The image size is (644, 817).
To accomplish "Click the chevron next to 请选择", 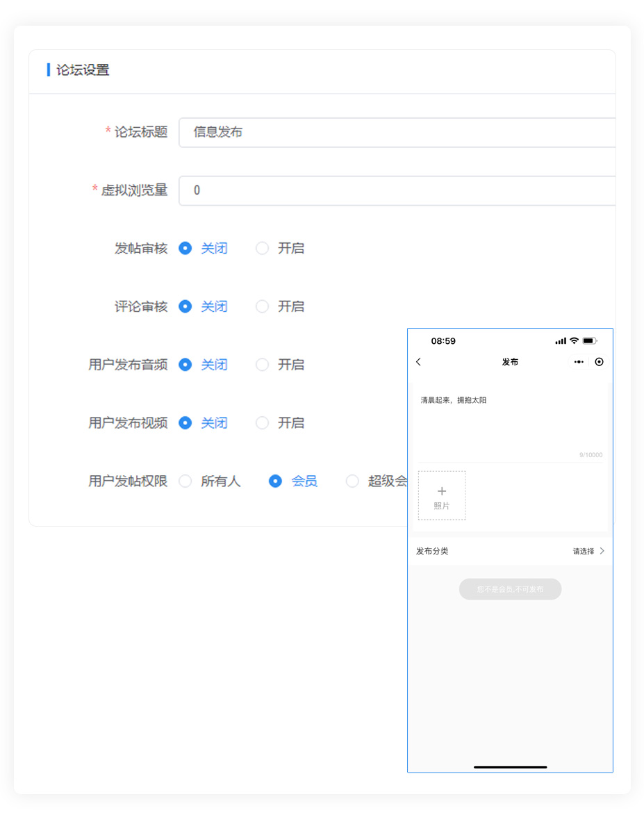I will tap(602, 551).
